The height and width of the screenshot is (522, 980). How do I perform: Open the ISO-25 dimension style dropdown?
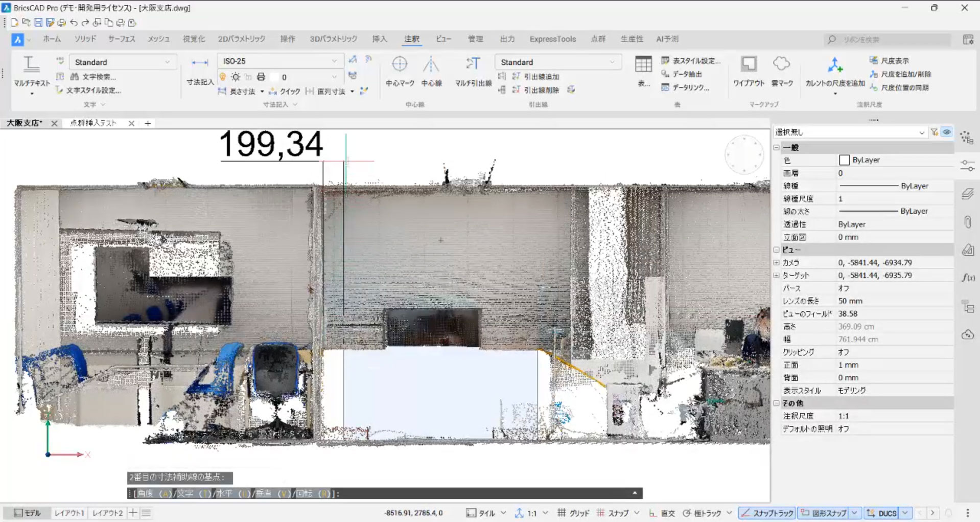[x=334, y=61]
